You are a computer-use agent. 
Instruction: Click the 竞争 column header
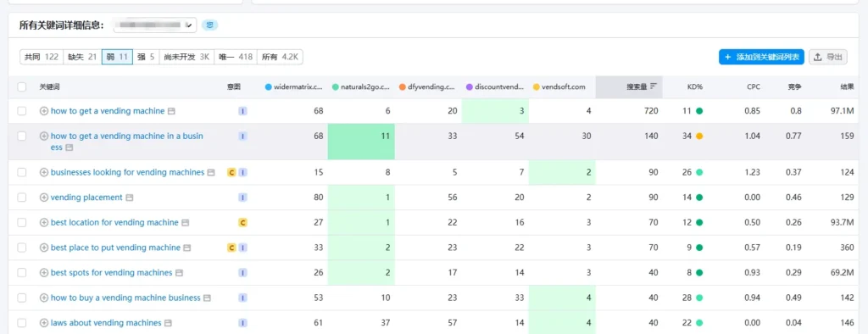point(795,87)
